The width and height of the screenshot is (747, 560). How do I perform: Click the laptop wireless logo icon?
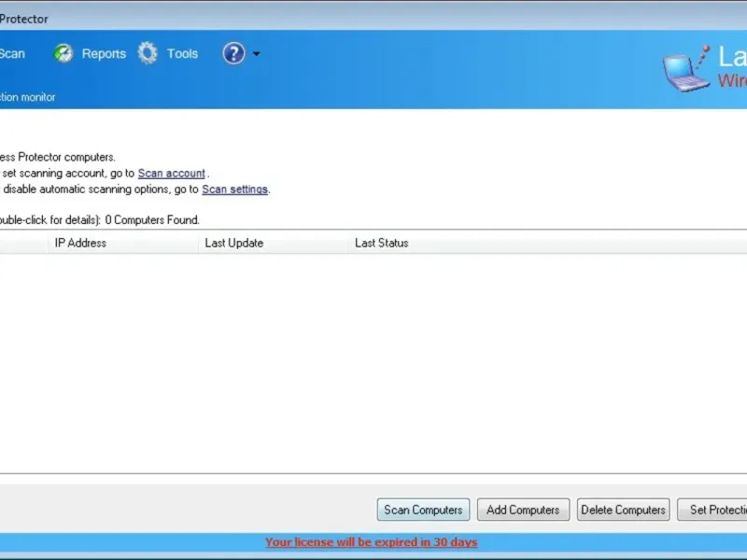[x=686, y=69]
